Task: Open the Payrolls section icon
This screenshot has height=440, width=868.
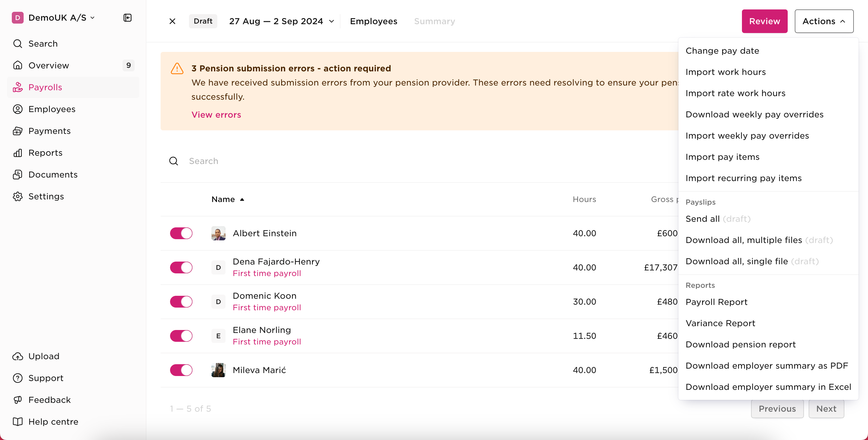Action: click(18, 87)
